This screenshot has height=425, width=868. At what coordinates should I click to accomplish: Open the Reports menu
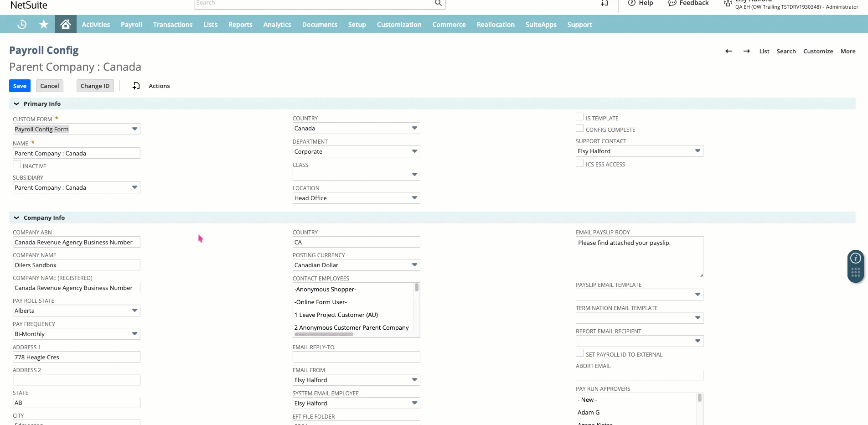point(240,25)
